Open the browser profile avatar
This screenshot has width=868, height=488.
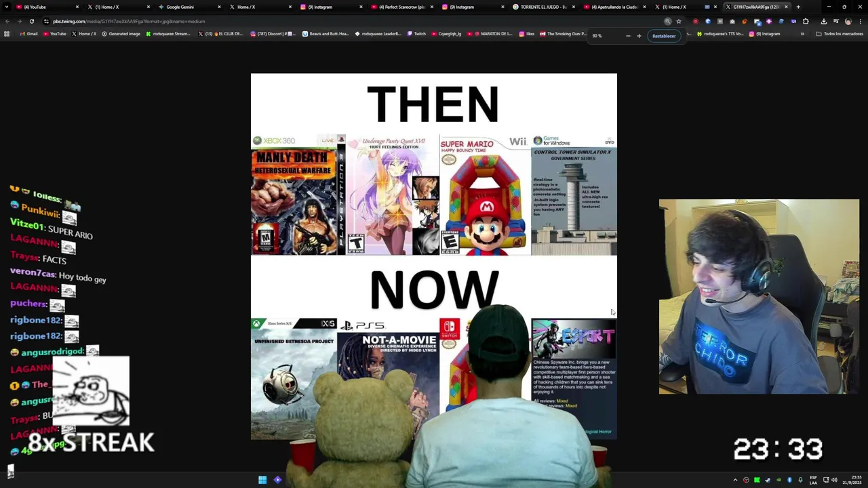pos(848,21)
